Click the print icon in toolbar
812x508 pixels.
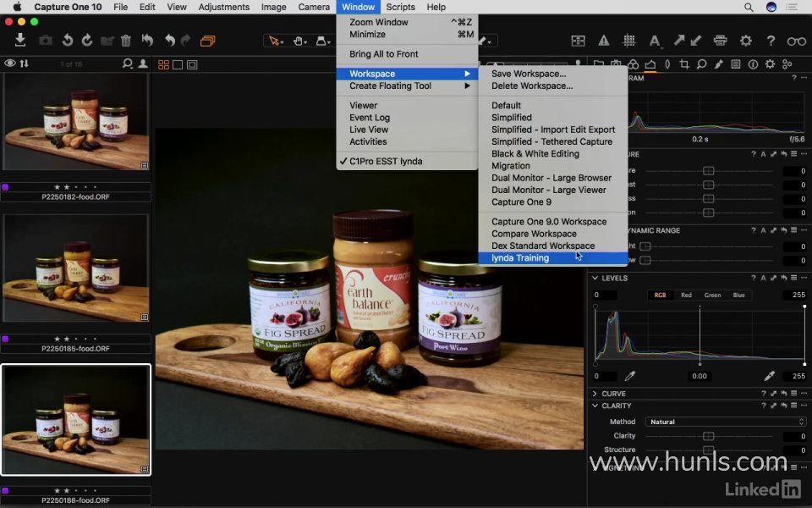point(720,41)
